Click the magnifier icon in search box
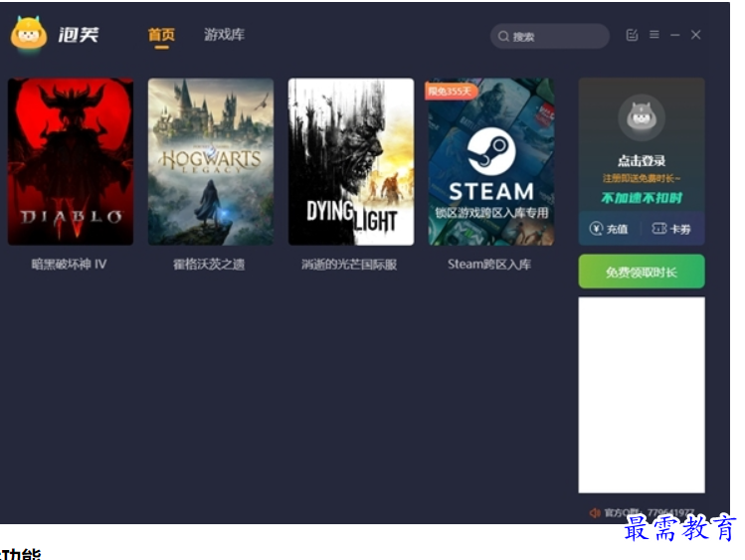The image size is (745, 560). click(503, 37)
